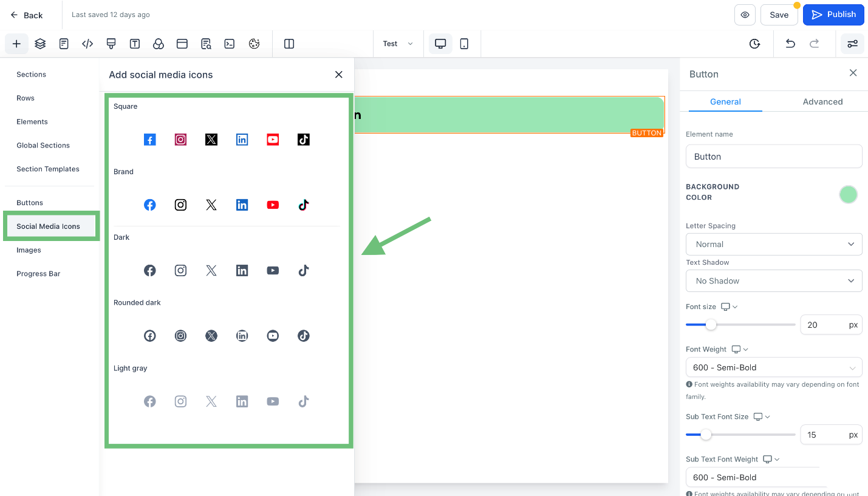Open the Text Shadow dropdown
Screen dimensions: 868x496
(774, 280)
